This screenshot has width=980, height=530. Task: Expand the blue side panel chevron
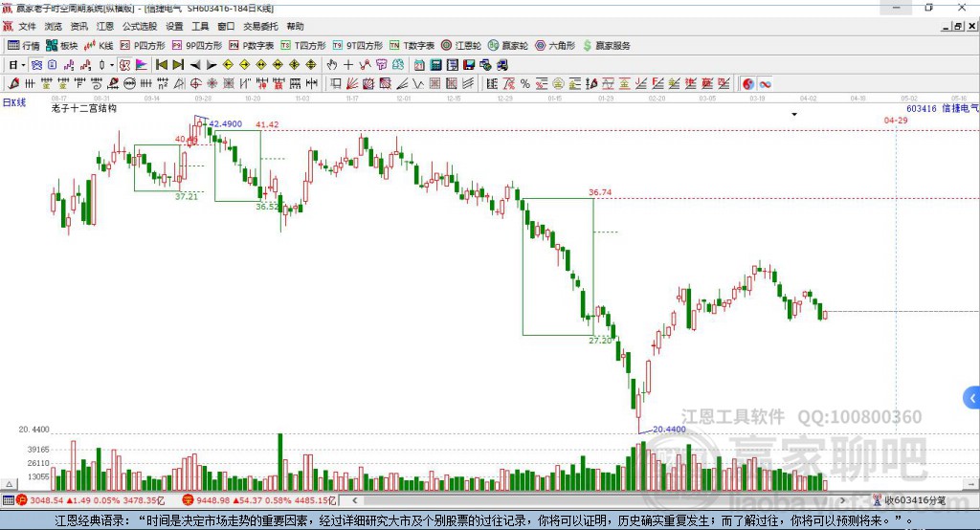click(x=972, y=398)
